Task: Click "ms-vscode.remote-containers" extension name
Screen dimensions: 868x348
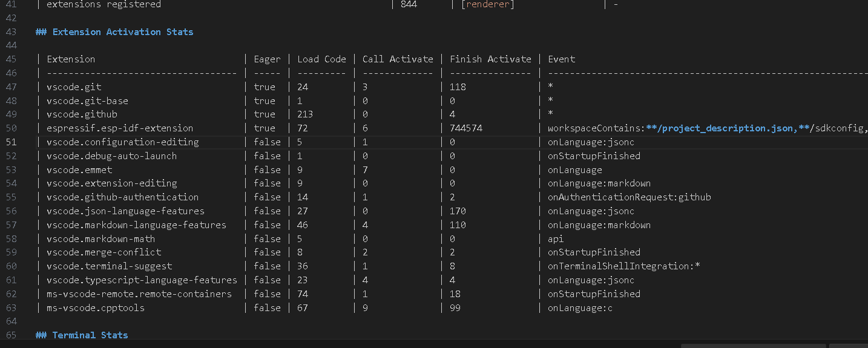Action: click(x=139, y=294)
